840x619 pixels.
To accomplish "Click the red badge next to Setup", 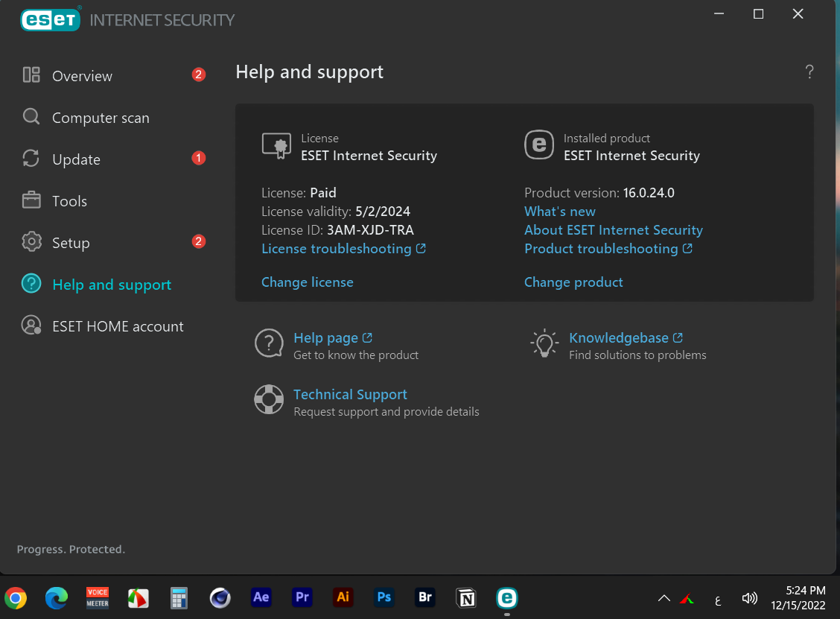I will tap(198, 241).
